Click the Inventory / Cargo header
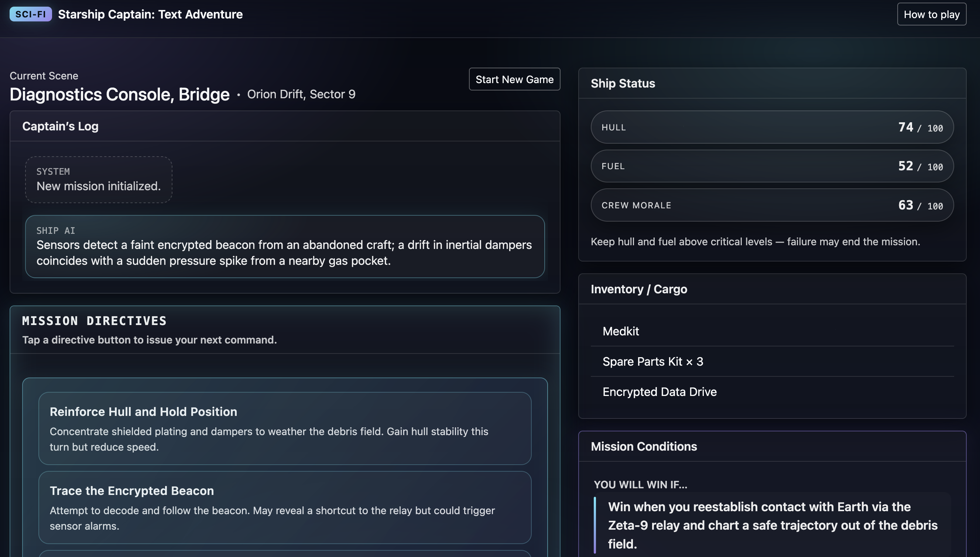The image size is (980, 557). click(638, 289)
